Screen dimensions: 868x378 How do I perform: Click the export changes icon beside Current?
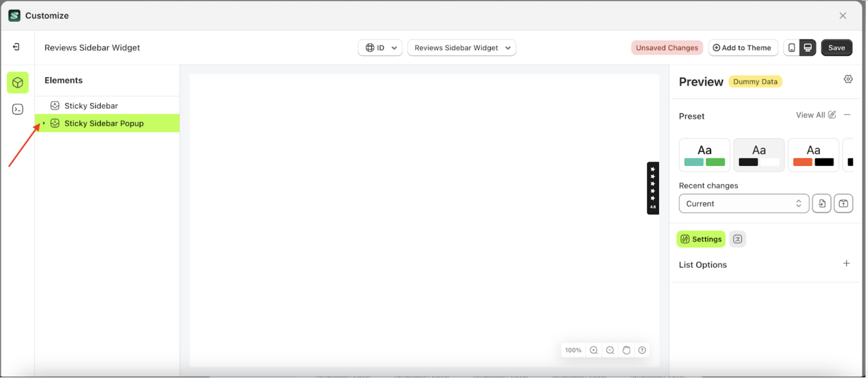(x=843, y=203)
